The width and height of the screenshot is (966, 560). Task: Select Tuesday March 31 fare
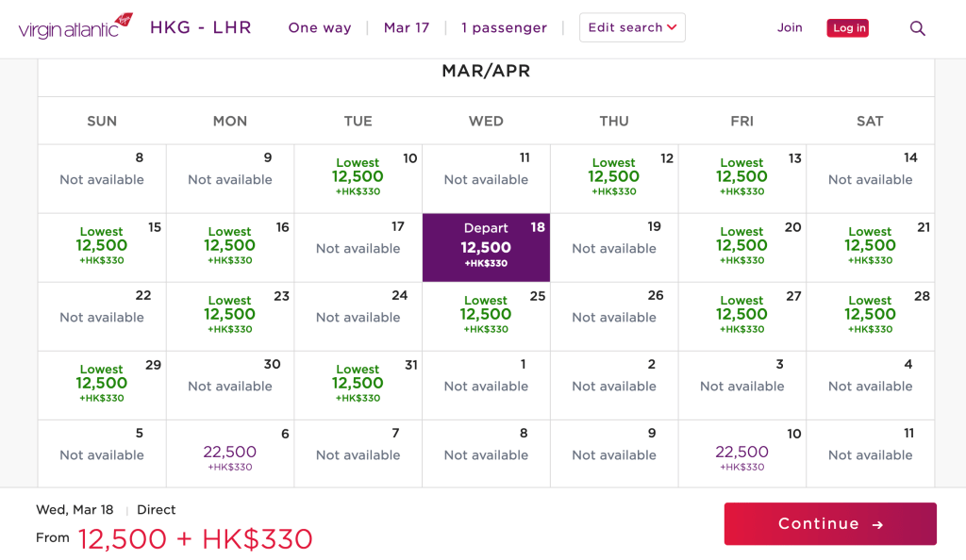pyautogui.click(x=358, y=384)
